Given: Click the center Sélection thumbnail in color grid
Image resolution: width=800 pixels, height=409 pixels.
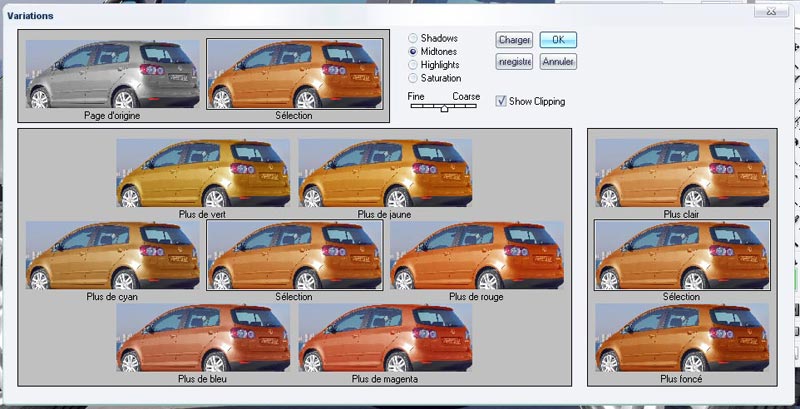Looking at the screenshot, I should click(295, 255).
